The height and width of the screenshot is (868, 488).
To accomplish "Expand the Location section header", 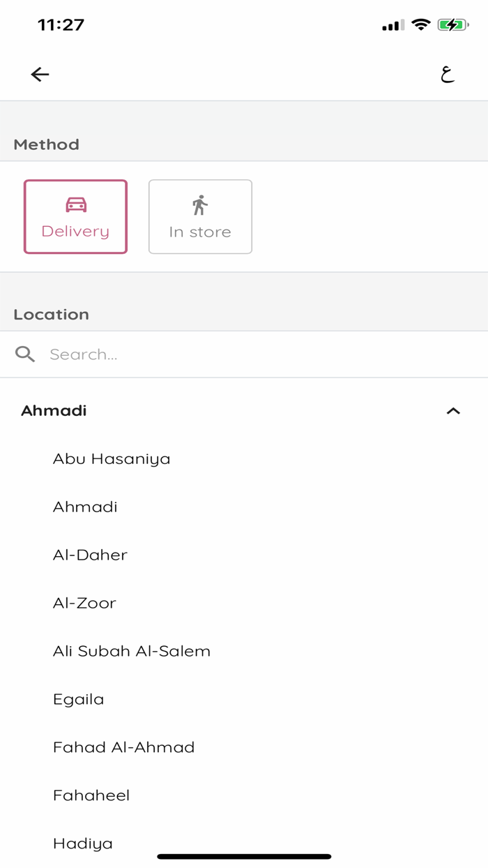I will tap(51, 314).
